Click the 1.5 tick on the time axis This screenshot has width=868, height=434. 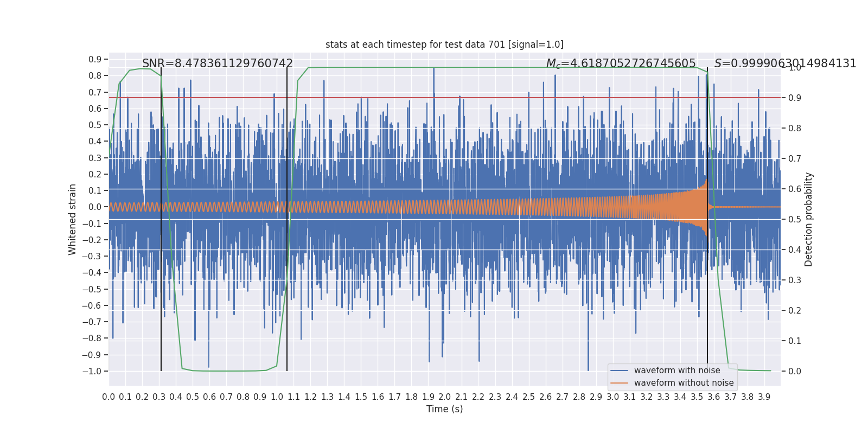tap(361, 397)
